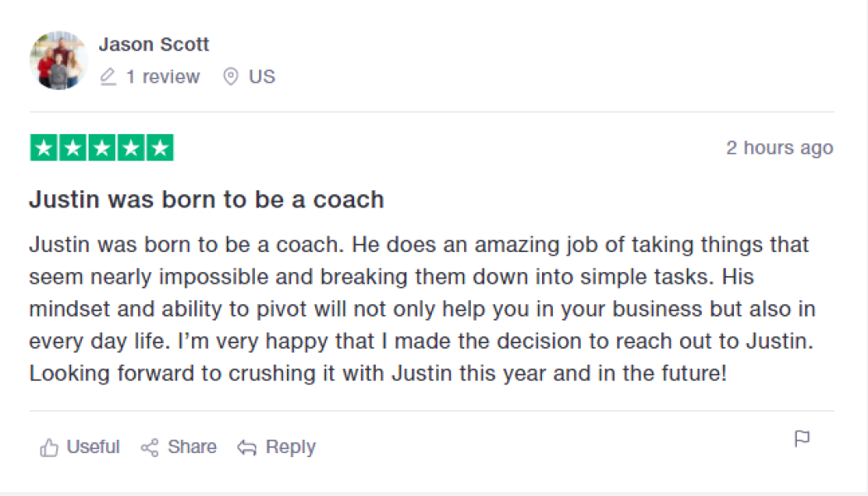Click the '1 review' text
Screen dimensions: 868x496
(x=162, y=77)
